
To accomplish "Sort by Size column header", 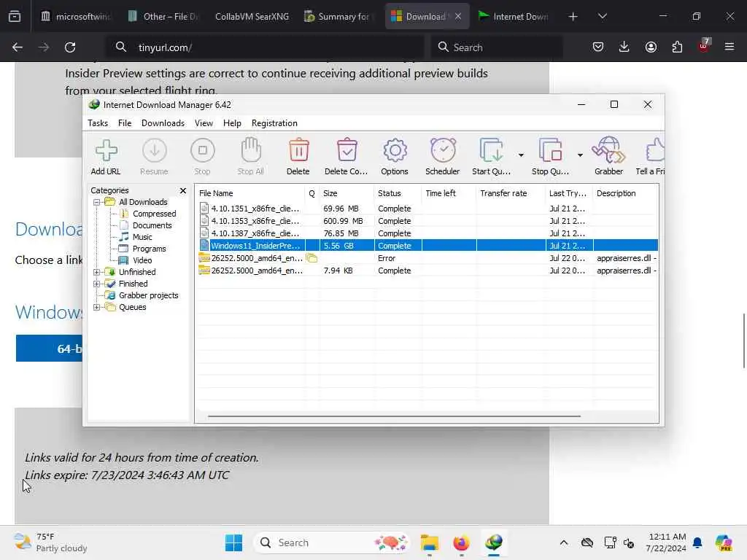I will pyautogui.click(x=347, y=193).
